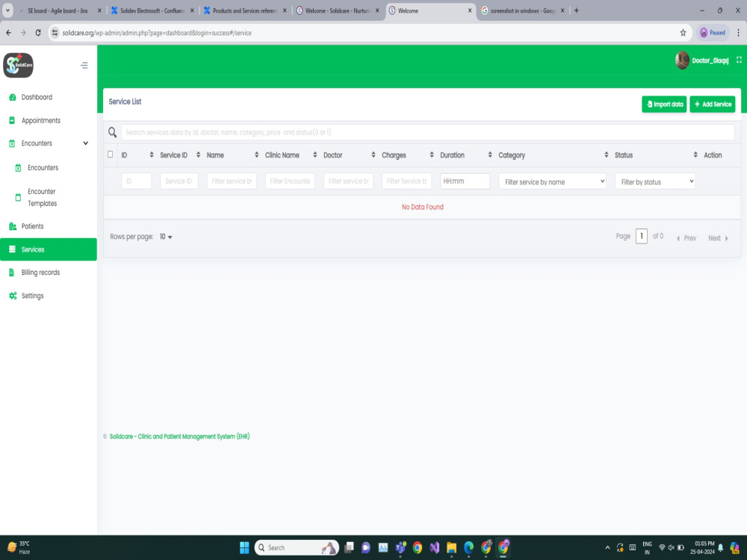The width and height of the screenshot is (747, 560).
Task: Click the Paused profile button
Action: coord(713,33)
